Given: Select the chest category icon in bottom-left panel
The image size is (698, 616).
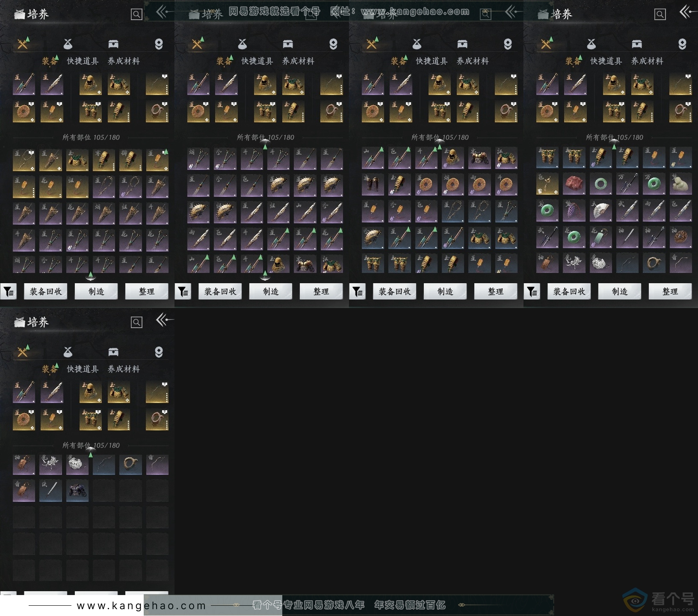Looking at the screenshot, I should click(113, 352).
